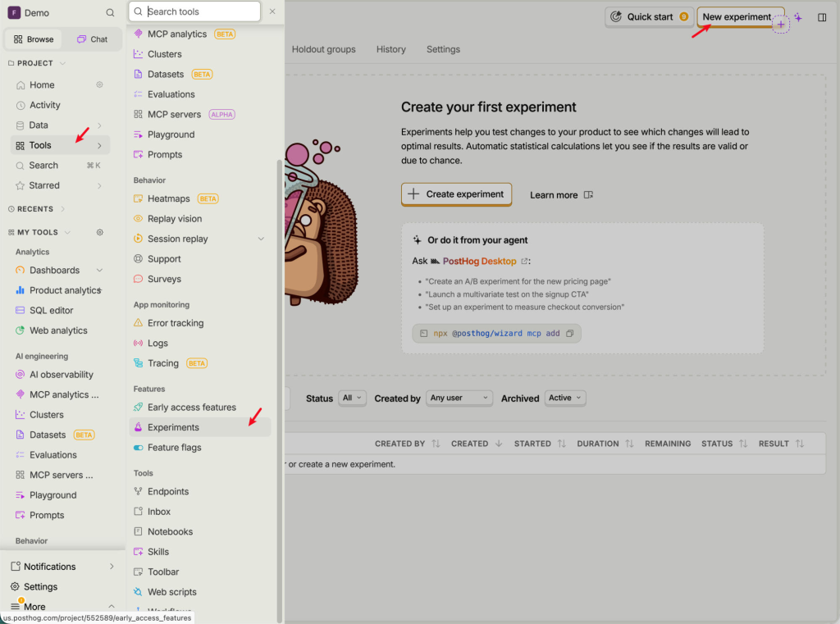Sort by the Created column arrow

tap(499, 444)
